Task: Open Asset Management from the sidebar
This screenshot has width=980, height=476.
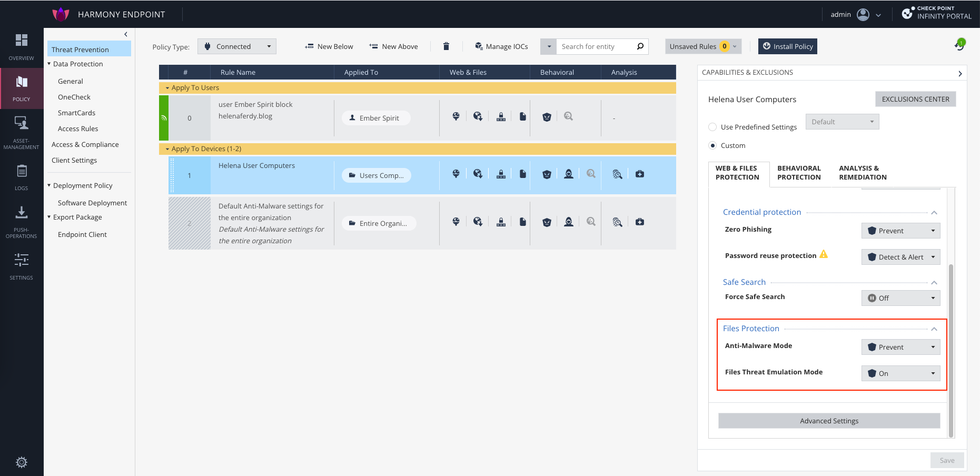Action: point(22,132)
